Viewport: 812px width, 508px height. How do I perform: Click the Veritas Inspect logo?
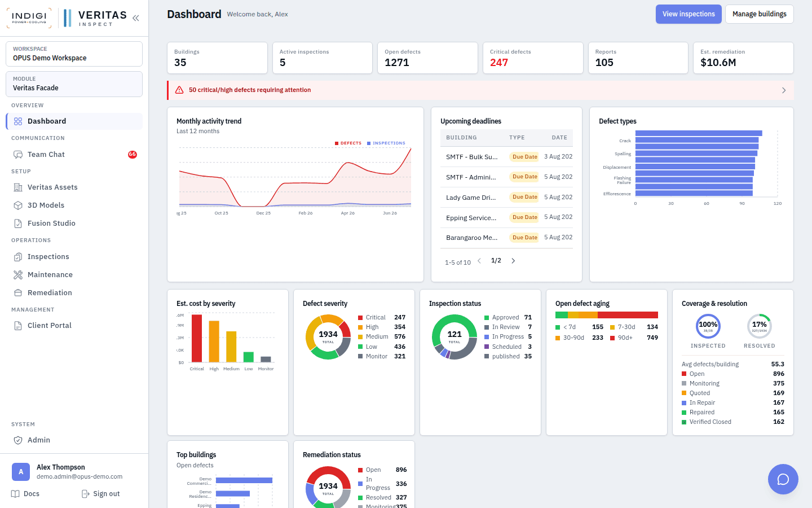coord(95,18)
